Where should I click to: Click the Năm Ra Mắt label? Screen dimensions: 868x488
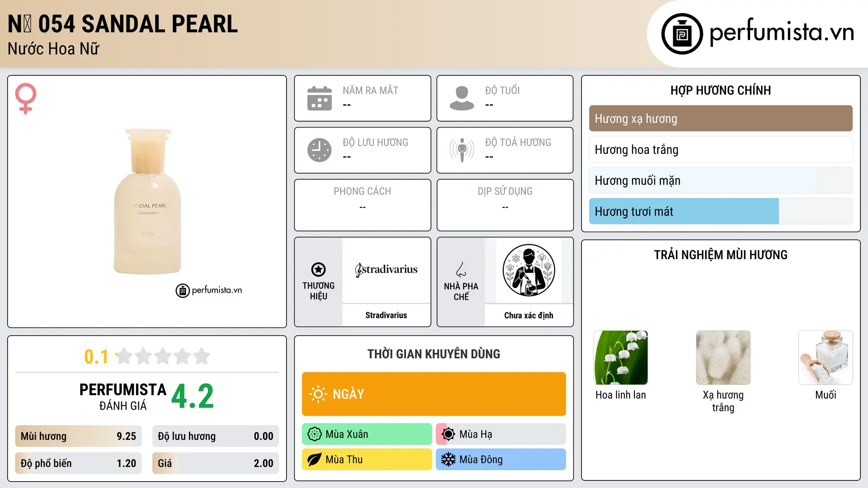pyautogui.click(x=370, y=90)
